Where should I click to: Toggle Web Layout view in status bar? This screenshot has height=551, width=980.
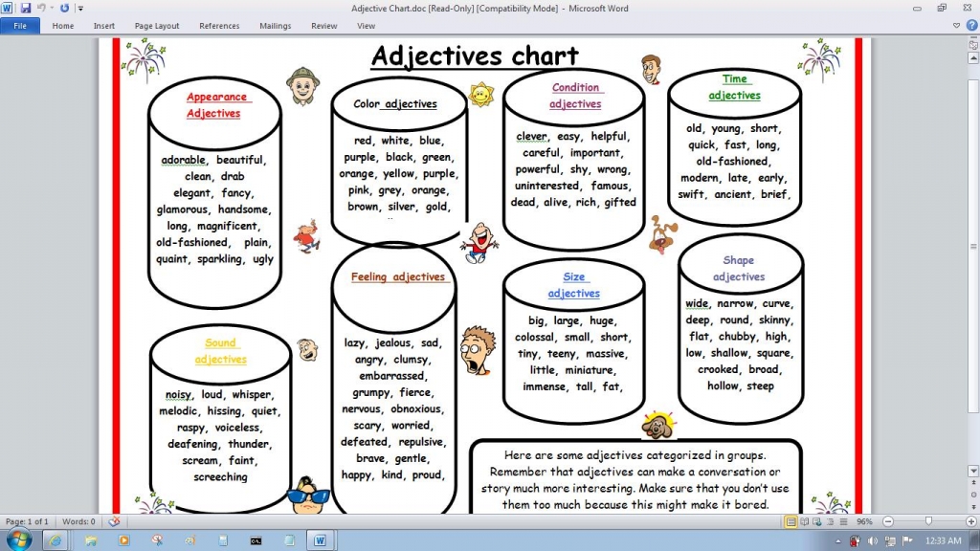(x=816, y=521)
